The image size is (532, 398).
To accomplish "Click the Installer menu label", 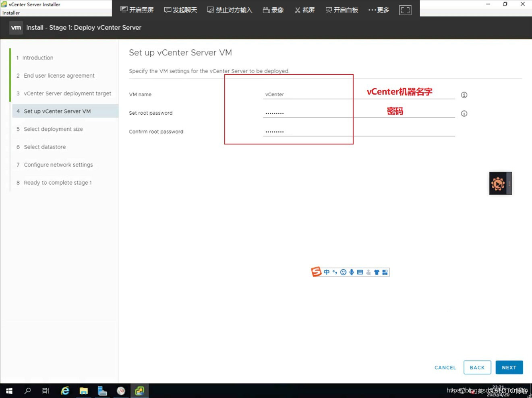I will click(x=11, y=13).
